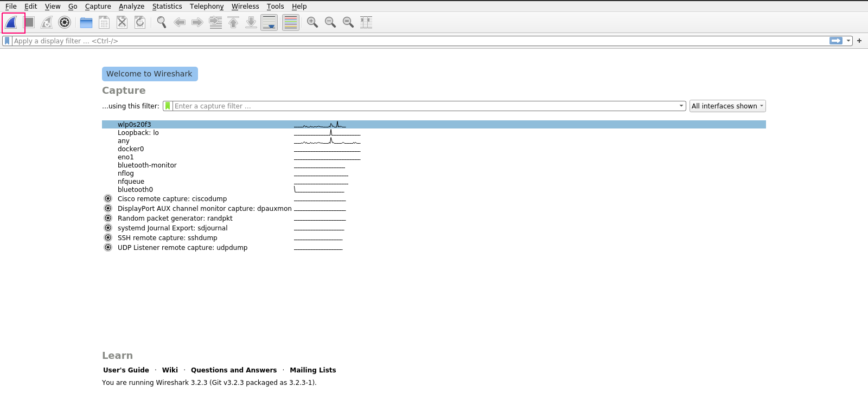Open the Wireless menu
Screen dimensions: 868x399
click(245, 7)
